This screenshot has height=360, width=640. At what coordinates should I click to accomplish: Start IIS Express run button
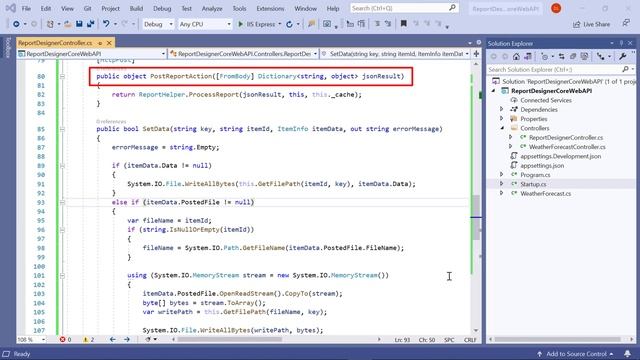click(256, 24)
